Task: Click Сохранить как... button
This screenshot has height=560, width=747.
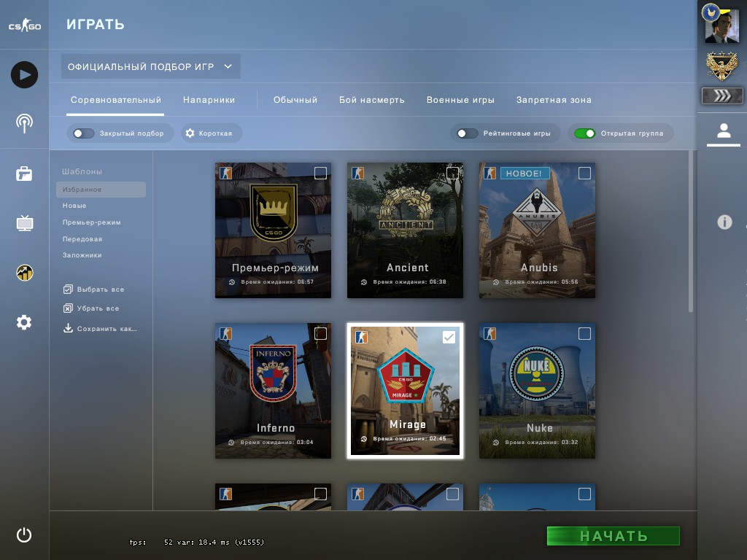Action: (100, 329)
